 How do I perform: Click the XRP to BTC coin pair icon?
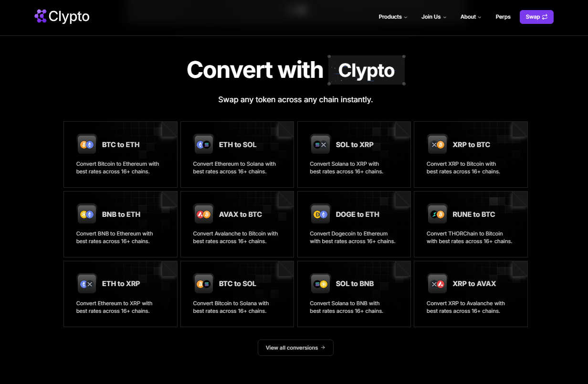[437, 145]
